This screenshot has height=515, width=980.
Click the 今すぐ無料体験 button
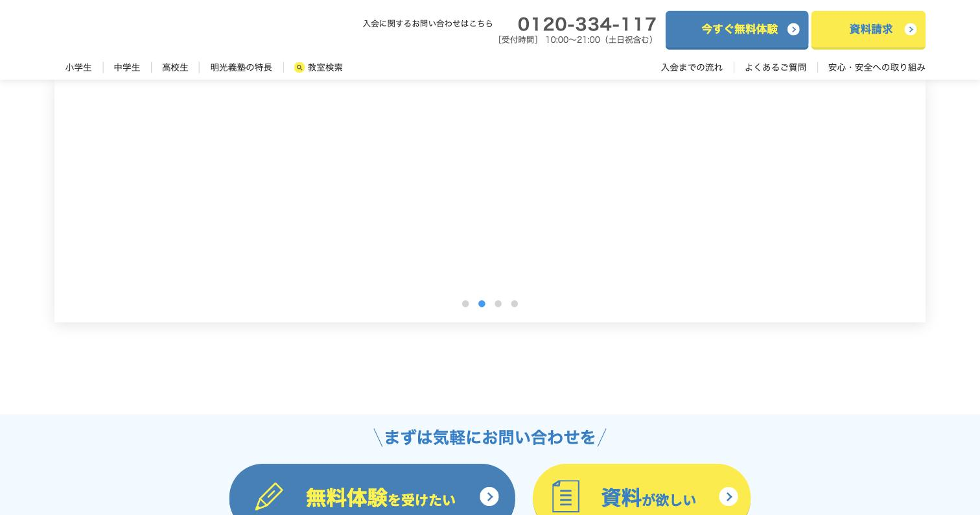pos(737,30)
